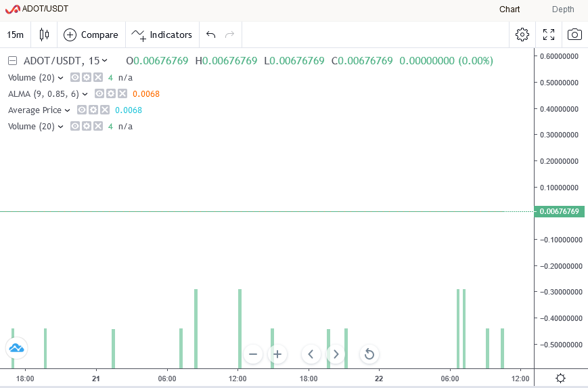Open settings of first Volume (20) indicator

[x=87, y=77]
